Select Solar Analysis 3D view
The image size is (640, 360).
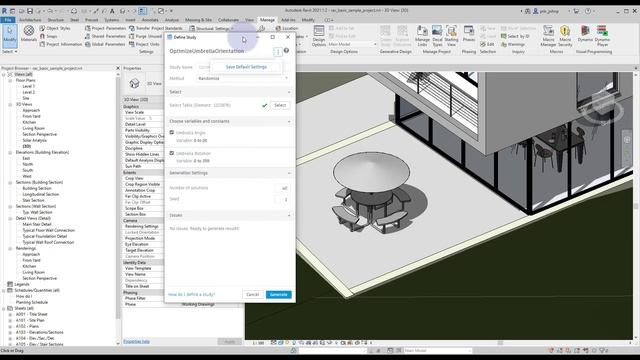pyautogui.click(x=35, y=140)
